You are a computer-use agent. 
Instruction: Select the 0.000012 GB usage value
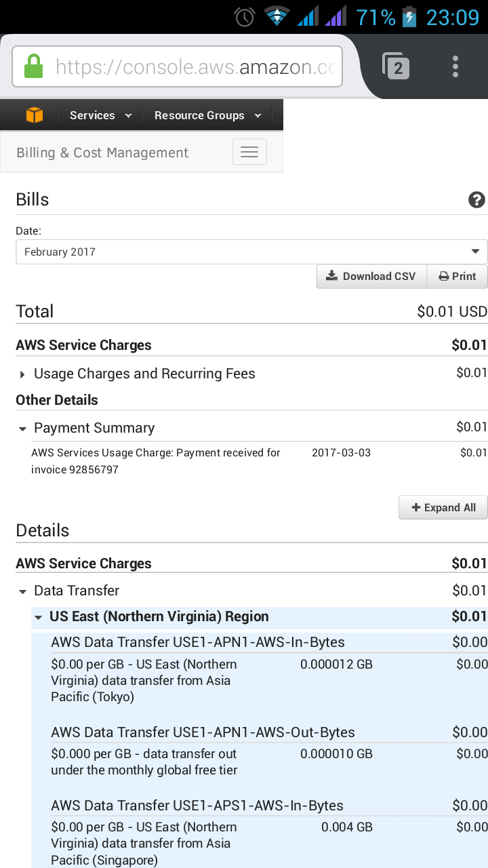tap(336, 665)
